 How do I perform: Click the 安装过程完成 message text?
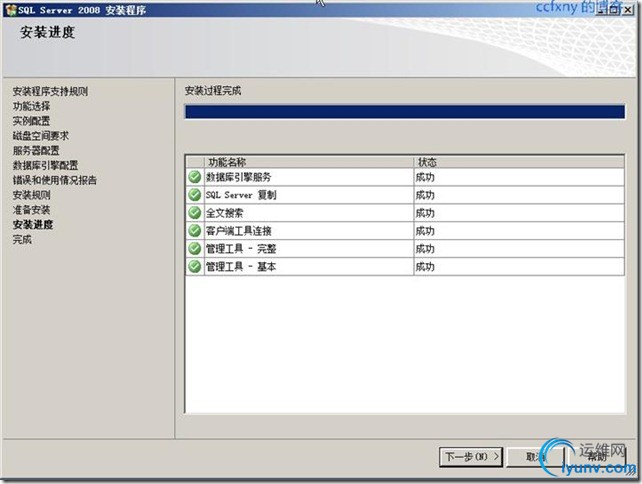[x=213, y=90]
